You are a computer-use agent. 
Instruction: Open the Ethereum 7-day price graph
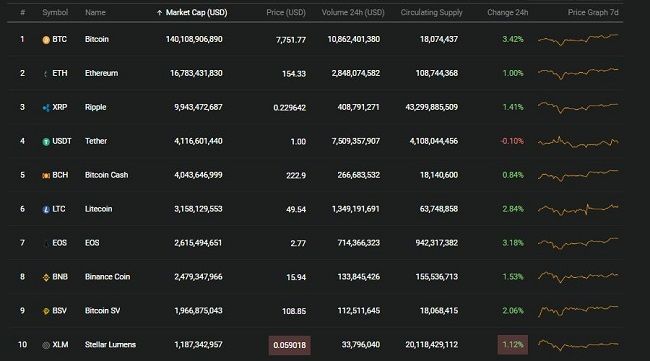tap(578, 73)
